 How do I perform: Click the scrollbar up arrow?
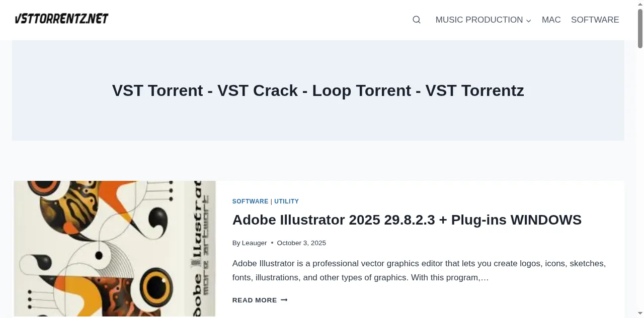[x=640, y=4]
